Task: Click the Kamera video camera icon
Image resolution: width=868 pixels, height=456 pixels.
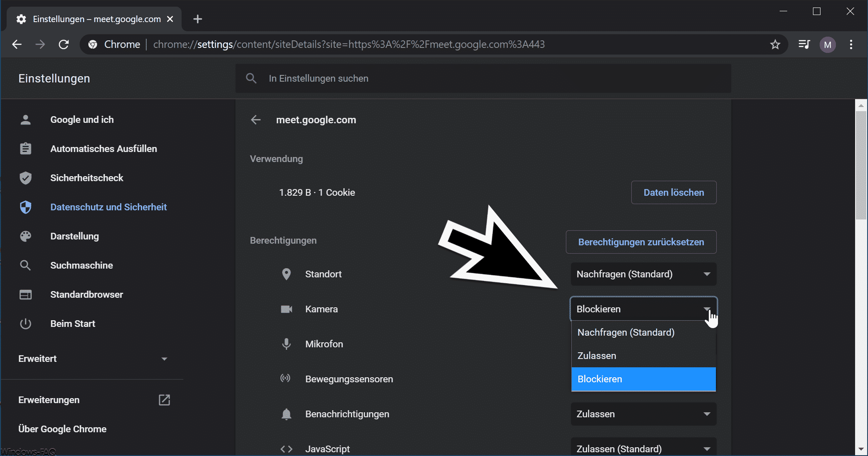Action: click(x=286, y=309)
